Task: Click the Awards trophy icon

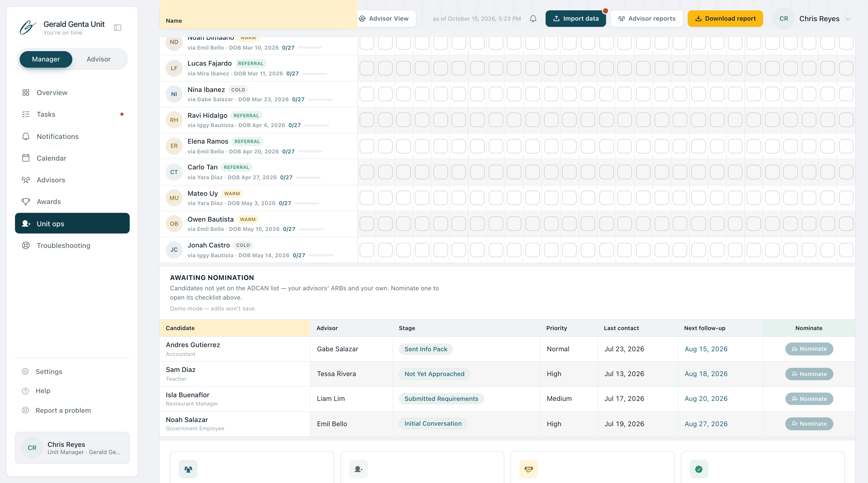Action: [26, 202]
